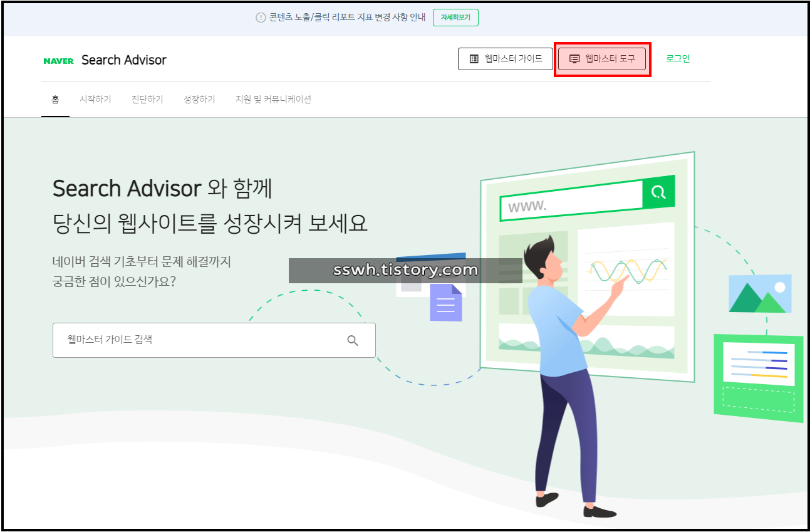Click the NAVER logo
Screen dimensions: 810x532
coord(58,60)
